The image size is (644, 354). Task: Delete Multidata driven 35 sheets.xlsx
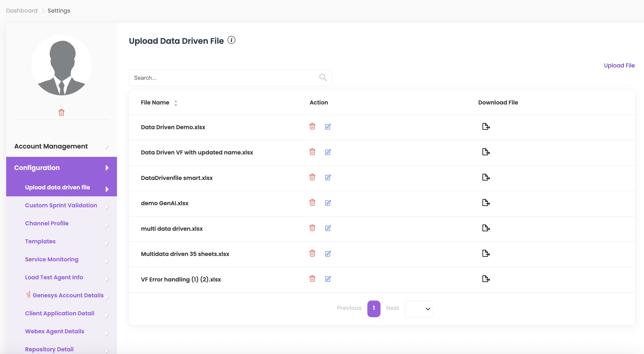tap(312, 253)
